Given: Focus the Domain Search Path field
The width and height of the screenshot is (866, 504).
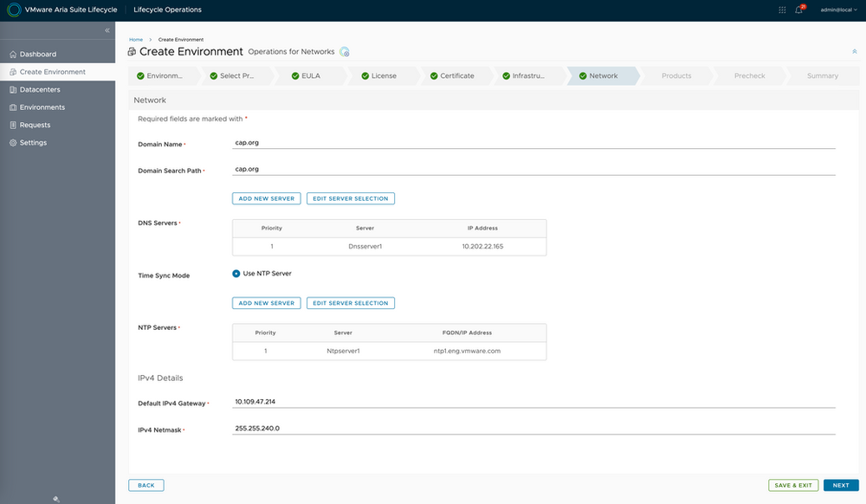Looking at the screenshot, I should [x=533, y=169].
